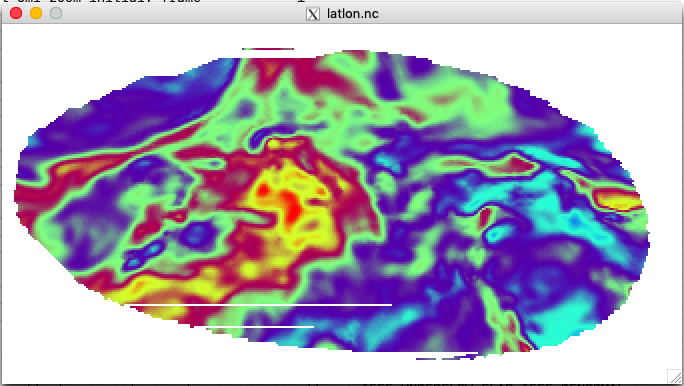Click the greyed-out zoom button in title bar
Viewport: 684px width, 386px height.
(x=56, y=13)
